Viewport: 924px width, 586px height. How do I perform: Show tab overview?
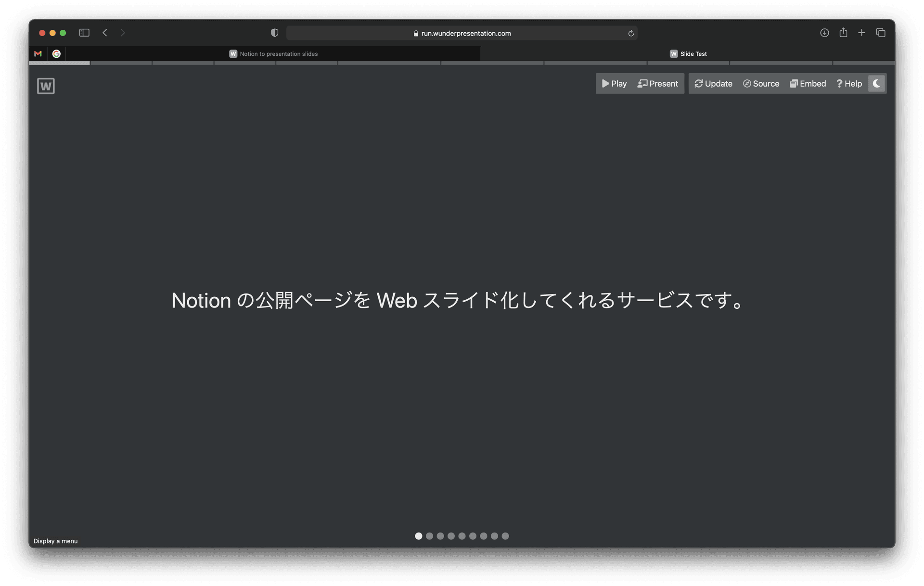(881, 33)
